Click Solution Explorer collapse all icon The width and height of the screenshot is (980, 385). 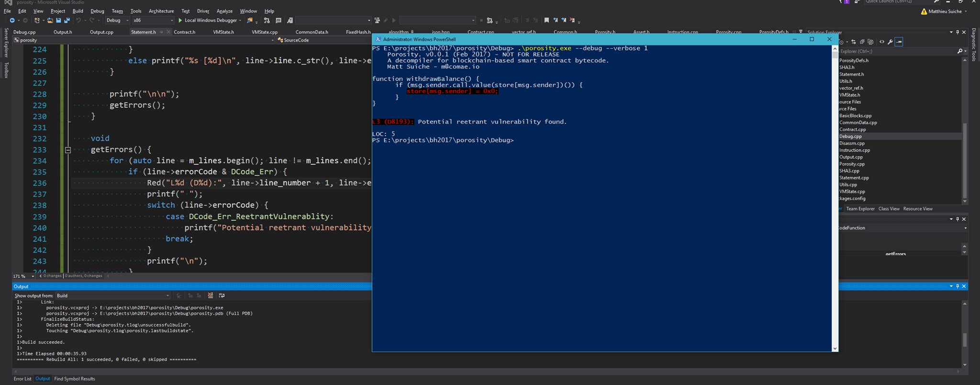(862, 42)
